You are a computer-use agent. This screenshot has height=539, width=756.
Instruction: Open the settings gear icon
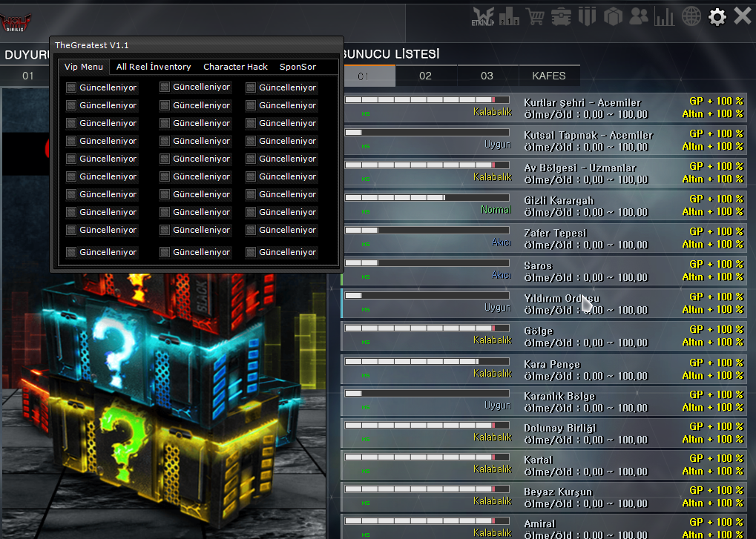click(x=717, y=17)
